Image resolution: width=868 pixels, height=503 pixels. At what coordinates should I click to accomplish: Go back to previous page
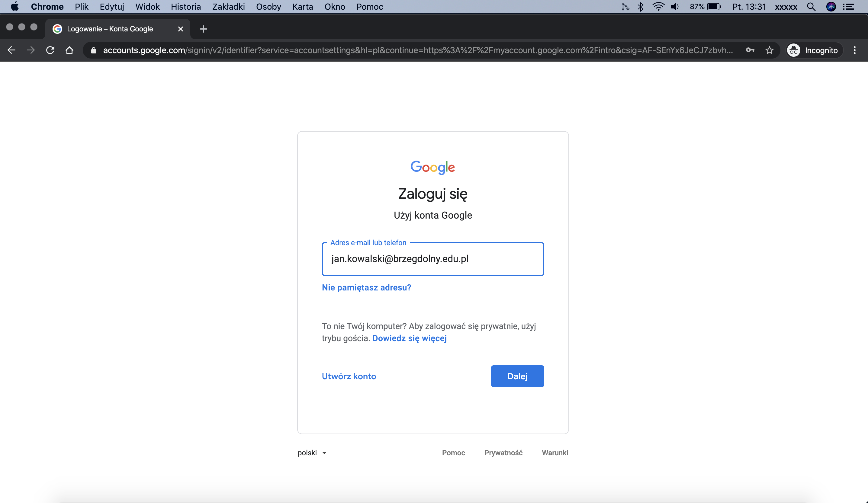pyautogui.click(x=11, y=50)
